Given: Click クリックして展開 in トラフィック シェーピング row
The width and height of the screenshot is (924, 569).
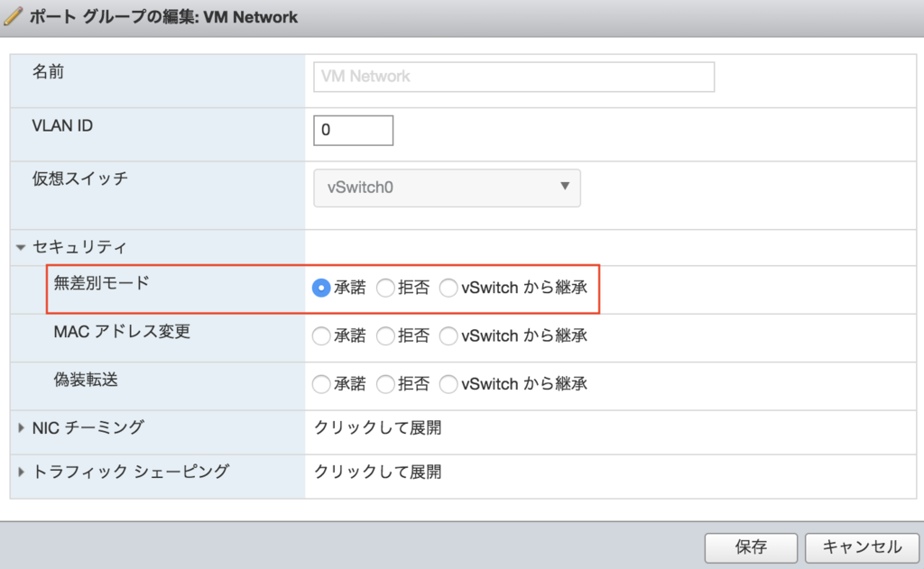Looking at the screenshot, I should [x=378, y=472].
